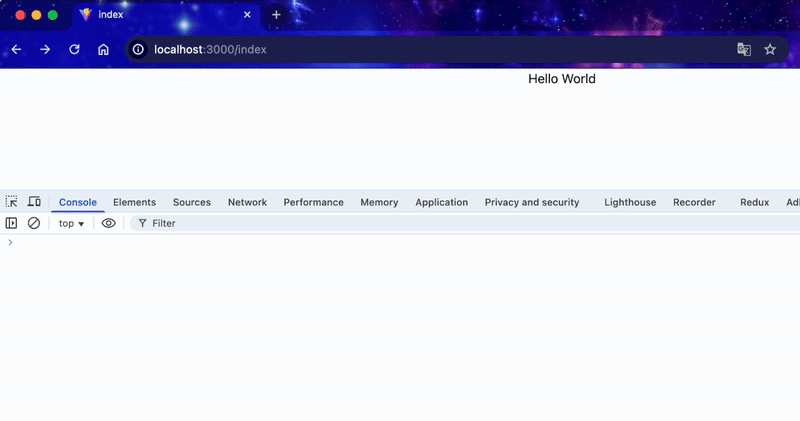Close the index browser tab
Image resolution: width=800 pixels, height=421 pixels.
246,15
